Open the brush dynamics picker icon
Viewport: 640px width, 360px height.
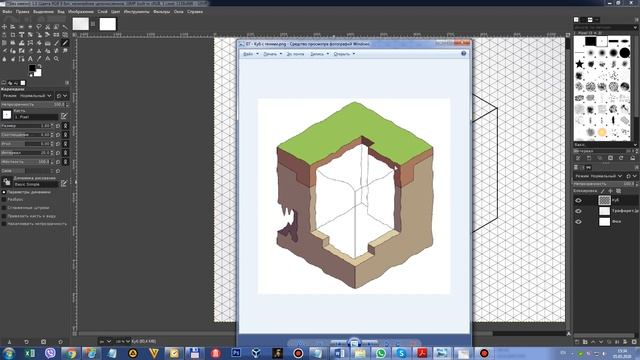[7, 182]
